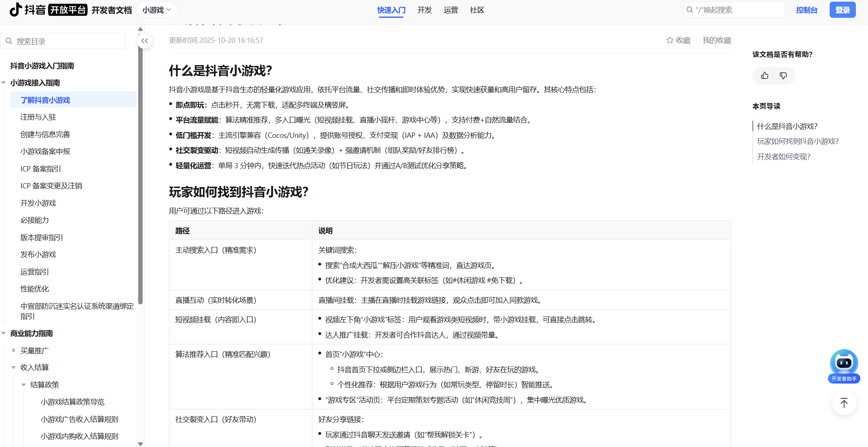Click the magnifier icon in the 搜索目录 box
The width and height of the screenshot is (868, 447).
coord(9,41)
